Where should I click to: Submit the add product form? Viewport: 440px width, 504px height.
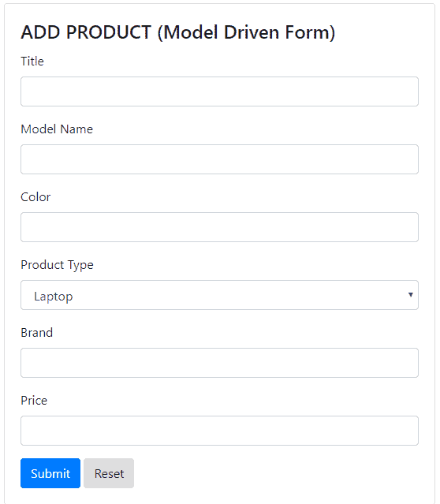[x=50, y=473]
